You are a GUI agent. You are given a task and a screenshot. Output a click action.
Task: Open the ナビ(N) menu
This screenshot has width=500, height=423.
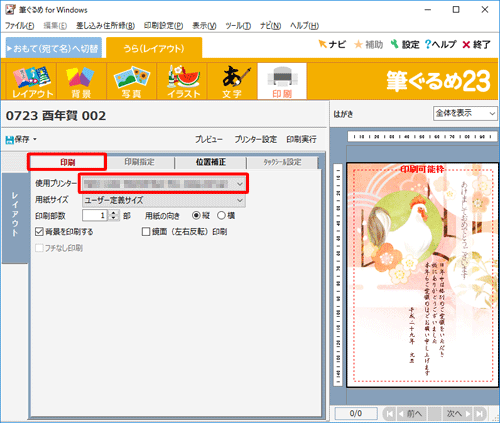point(270,26)
